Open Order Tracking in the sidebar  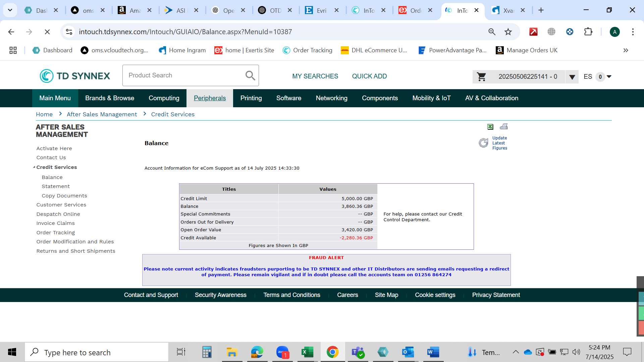[56, 233]
